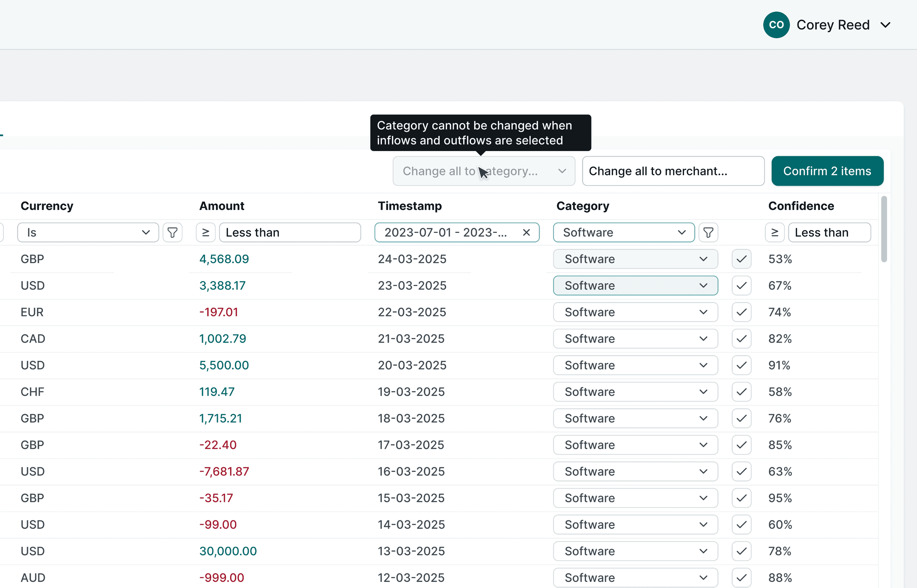Click the Confirm 2 items button

827,171
